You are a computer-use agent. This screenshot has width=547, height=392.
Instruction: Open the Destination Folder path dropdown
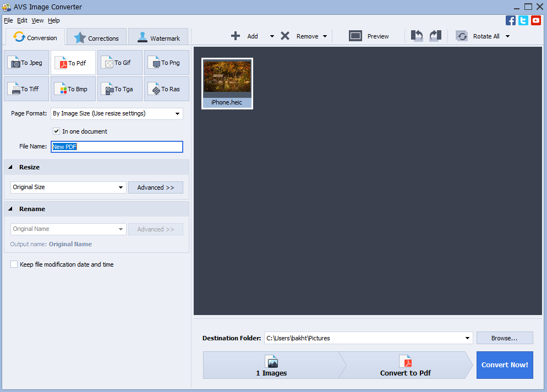467,338
